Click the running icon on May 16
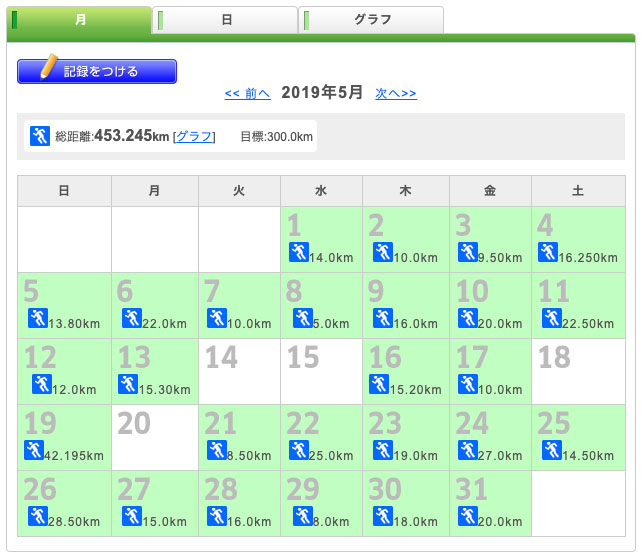Viewport: 644px width, 559px height. click(379, 384)
